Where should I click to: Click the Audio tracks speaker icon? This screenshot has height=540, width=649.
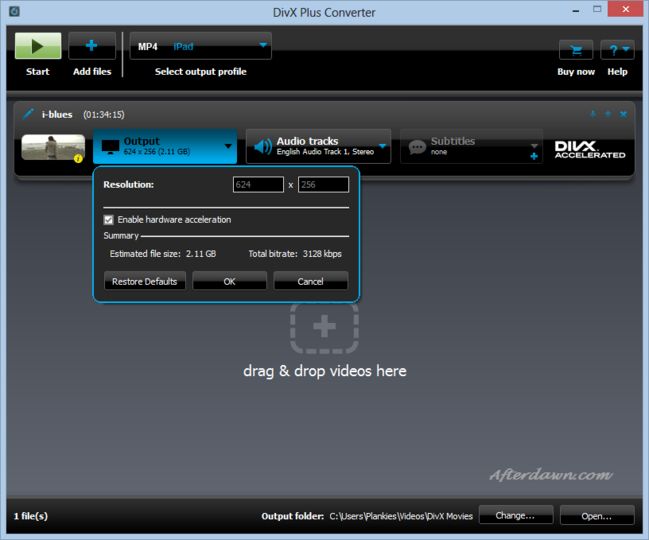tap(262, 146)
